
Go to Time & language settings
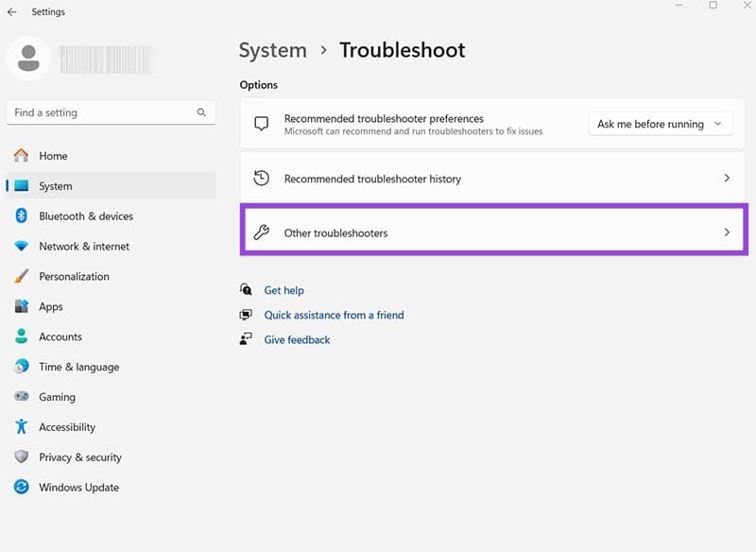pyautogui.click(x=111, y=367)
